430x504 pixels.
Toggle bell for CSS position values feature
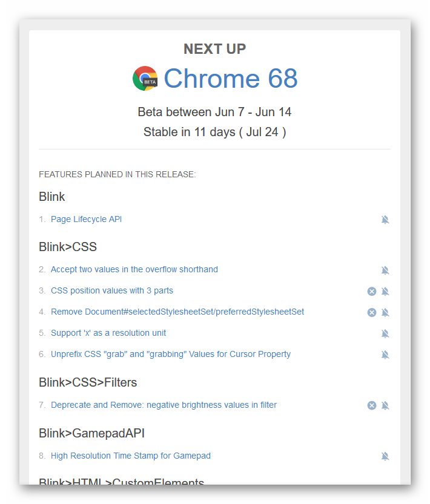coord(385,292)
